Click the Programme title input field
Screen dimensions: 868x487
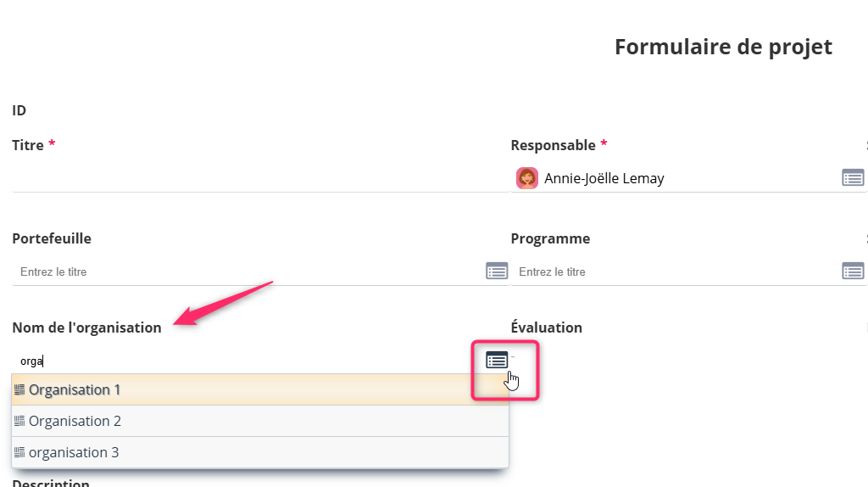[674, 271]
